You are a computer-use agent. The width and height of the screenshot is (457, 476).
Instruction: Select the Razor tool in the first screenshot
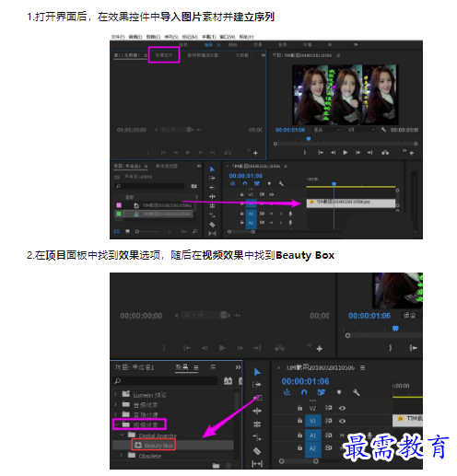click(x=212, y=225)
